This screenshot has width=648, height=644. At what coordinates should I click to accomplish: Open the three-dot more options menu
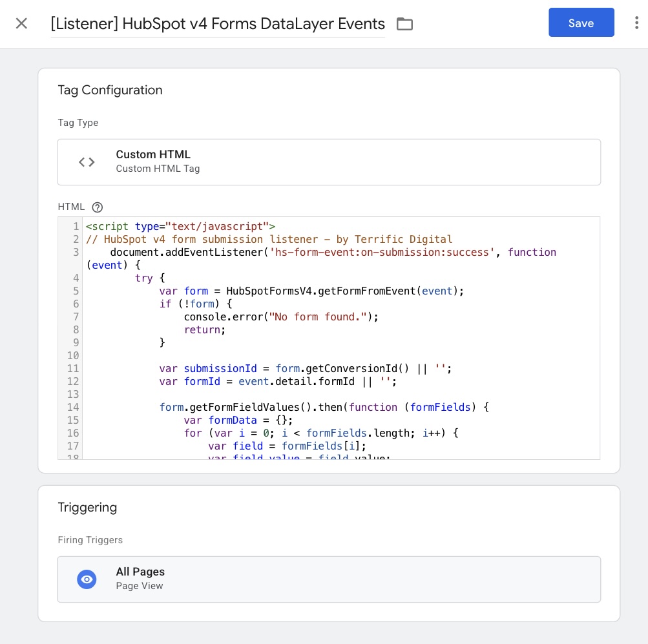pyautogui.click(x=636, y=23)
